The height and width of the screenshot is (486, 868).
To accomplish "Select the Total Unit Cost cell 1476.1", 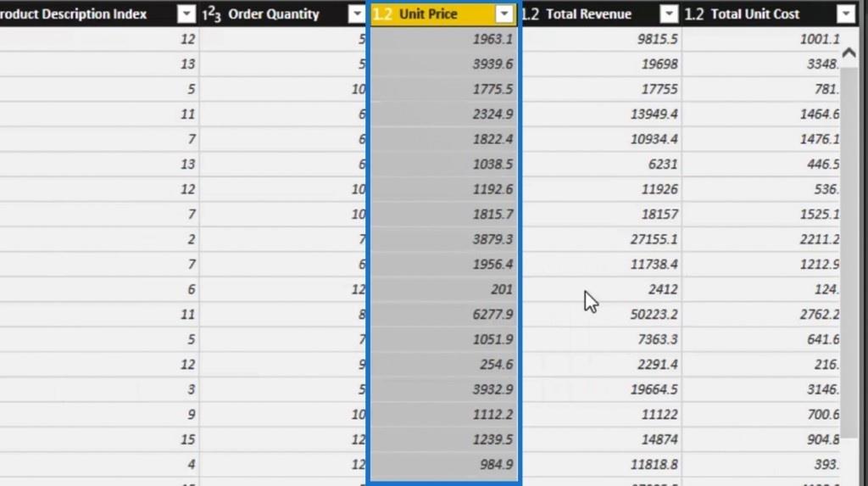I will click(762, 138).
